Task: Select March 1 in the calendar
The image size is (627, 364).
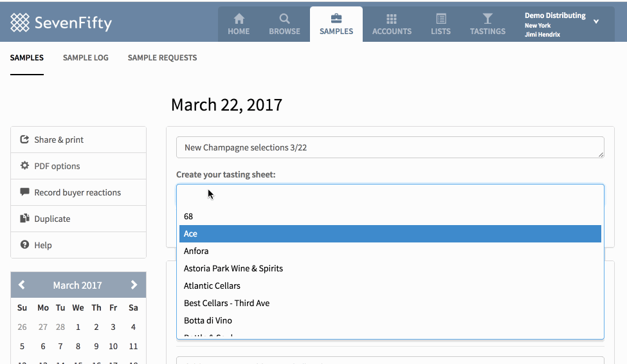Action: coord(78,327)
